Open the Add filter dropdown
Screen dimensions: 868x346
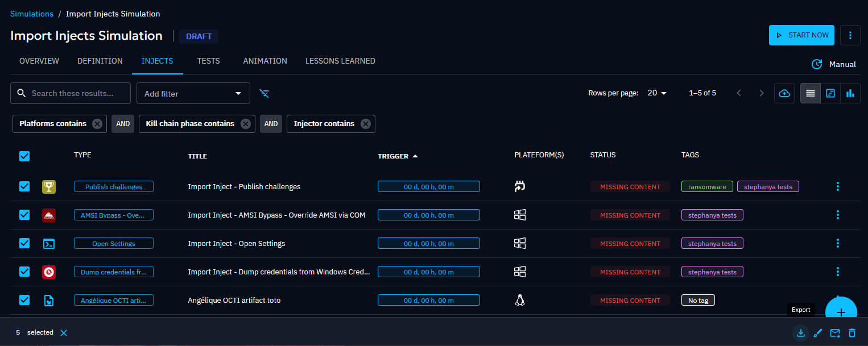193,94
